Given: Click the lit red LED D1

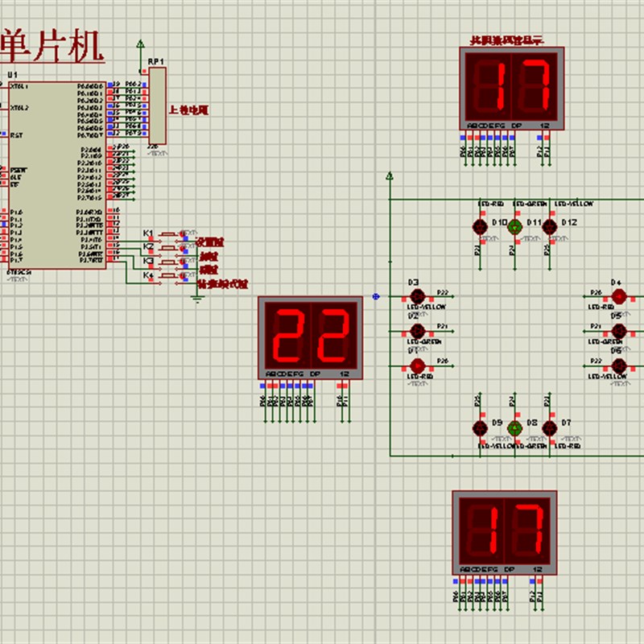Looking at the screenshot, I should 418,365.
